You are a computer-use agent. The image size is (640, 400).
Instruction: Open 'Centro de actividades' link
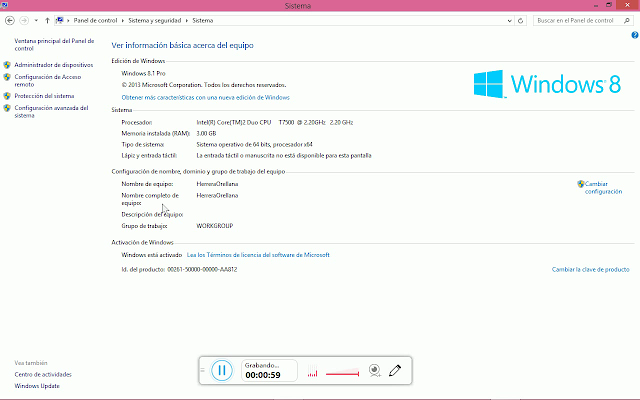(43, 374)
